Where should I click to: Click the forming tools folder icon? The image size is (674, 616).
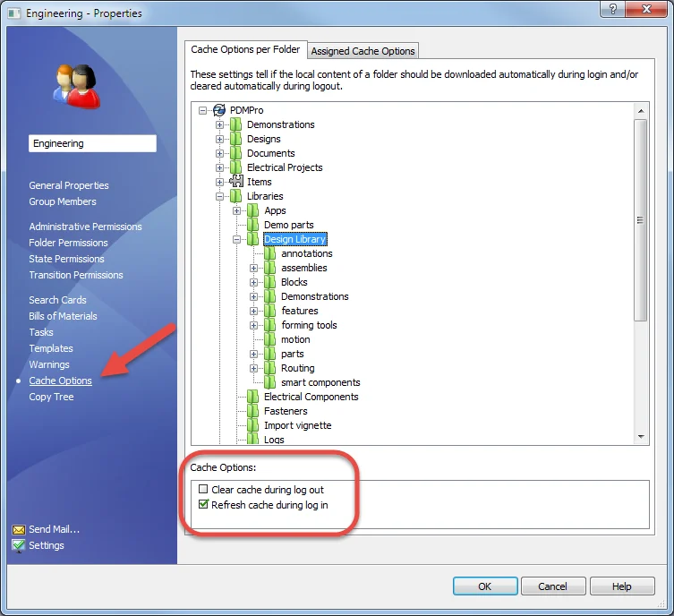[270, 325]
